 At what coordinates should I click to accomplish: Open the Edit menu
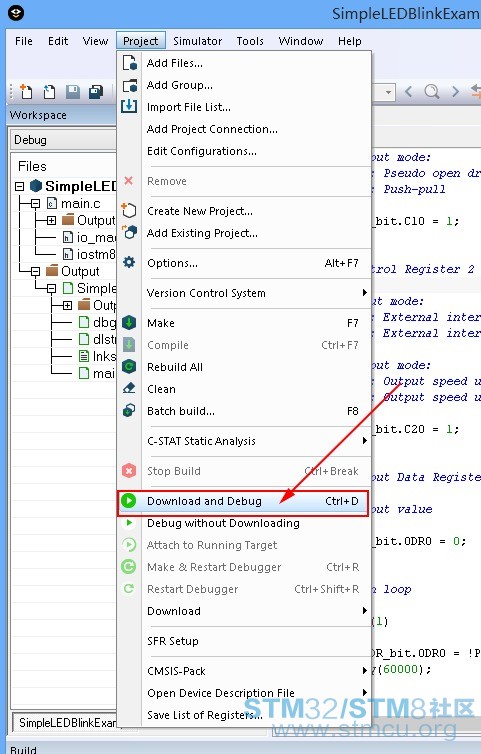pos(58,41)
